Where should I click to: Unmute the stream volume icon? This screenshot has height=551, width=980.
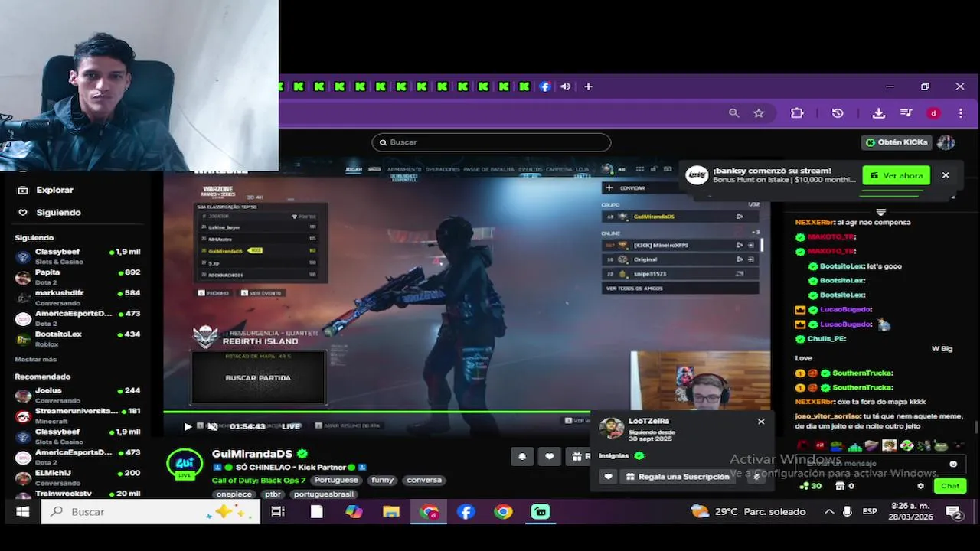pos(213,426)
